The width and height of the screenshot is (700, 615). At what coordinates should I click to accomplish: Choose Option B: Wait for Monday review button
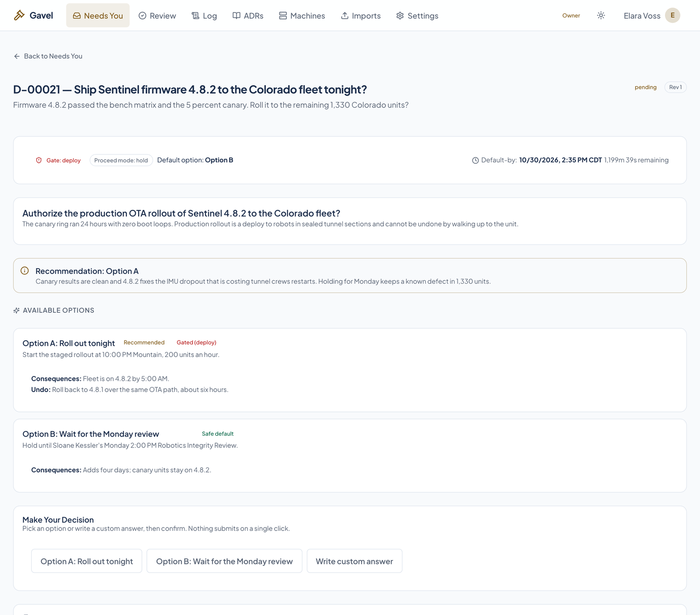[x=225, y=561]
